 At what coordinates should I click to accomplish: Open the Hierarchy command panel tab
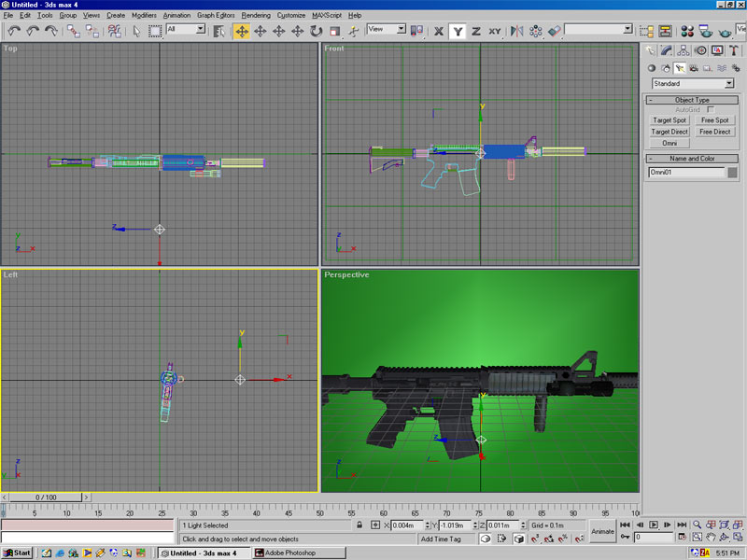684,51
